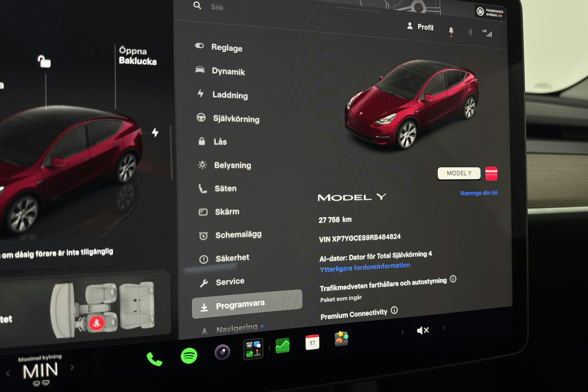The image size is (588, 392).
Task: Open charge port via lightning icon
Action: click(x=155, y=132)
